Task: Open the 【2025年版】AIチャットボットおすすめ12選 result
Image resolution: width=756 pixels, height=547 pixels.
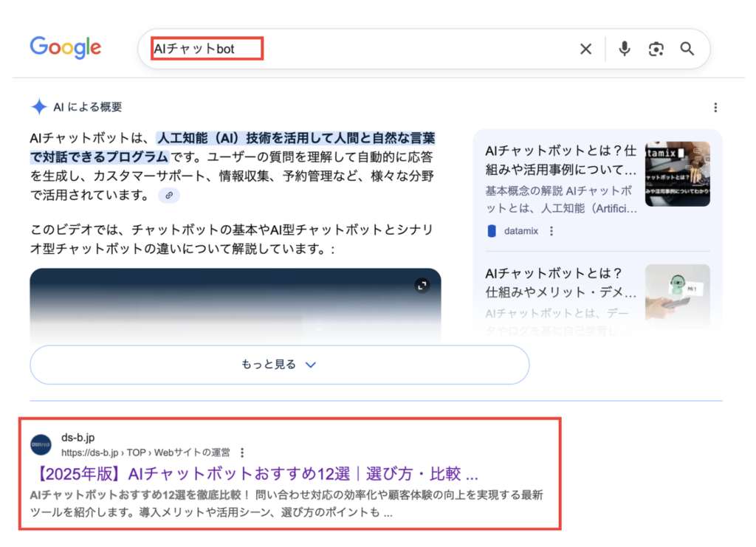Action: pos(255,473)
